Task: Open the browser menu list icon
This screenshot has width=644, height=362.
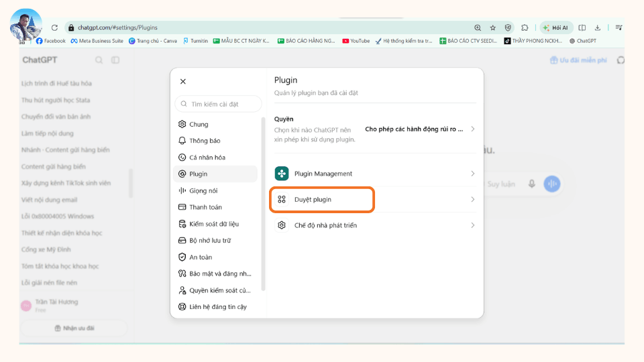Action: tap(619, 27)
